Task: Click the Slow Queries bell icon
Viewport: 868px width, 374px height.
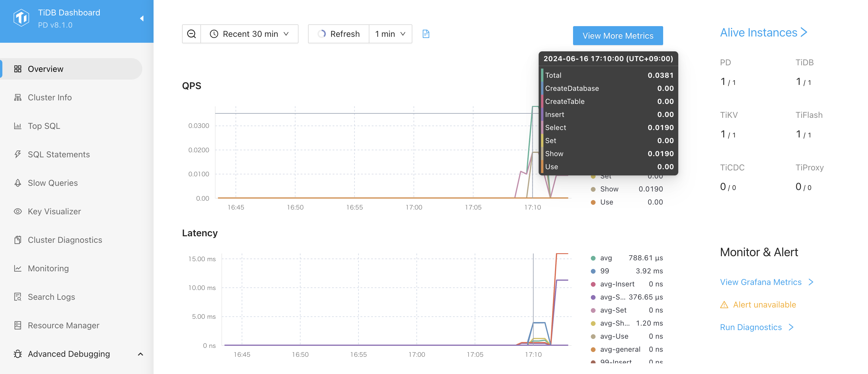Action: tap(17, 183)
